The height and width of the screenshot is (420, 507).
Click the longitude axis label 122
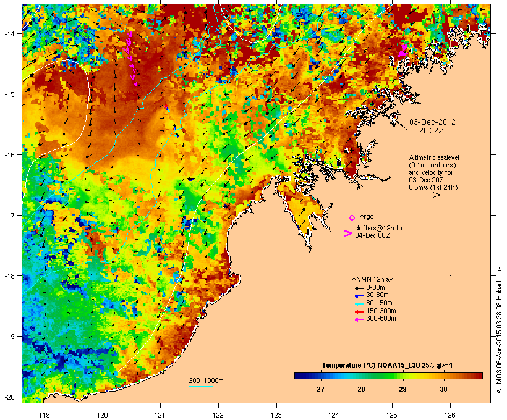(x=218, y=415)
